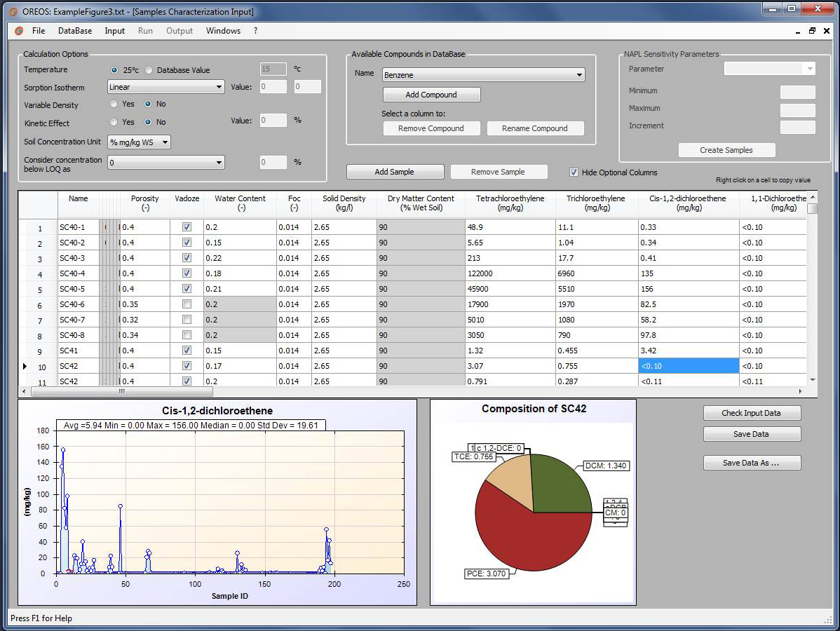The width and height of the screenshot is (840, 631).
Task: Select the 25°c temperature radio button
Action: 114,70
